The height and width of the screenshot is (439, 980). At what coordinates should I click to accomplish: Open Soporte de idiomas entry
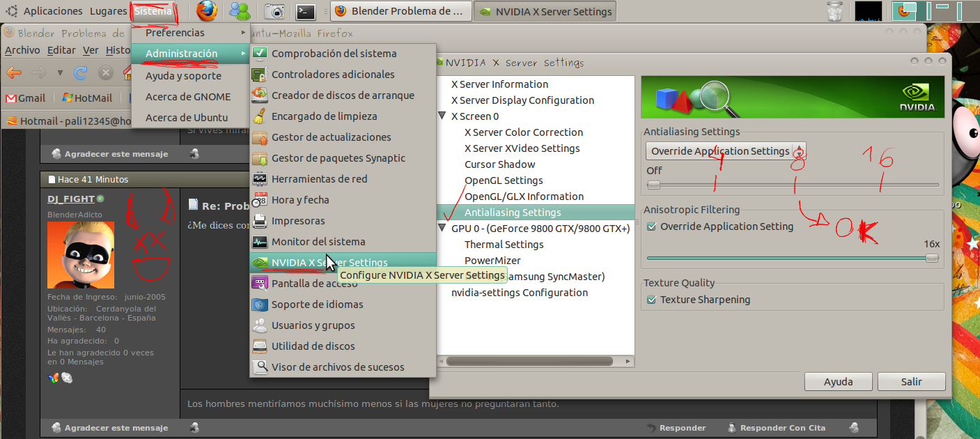(x=343, y=305)
